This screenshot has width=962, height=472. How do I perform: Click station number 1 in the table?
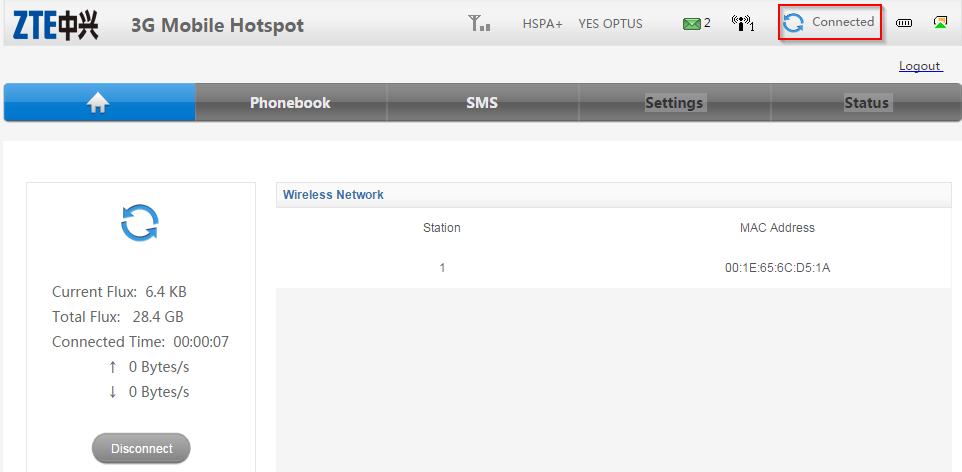tap(442, 268)
